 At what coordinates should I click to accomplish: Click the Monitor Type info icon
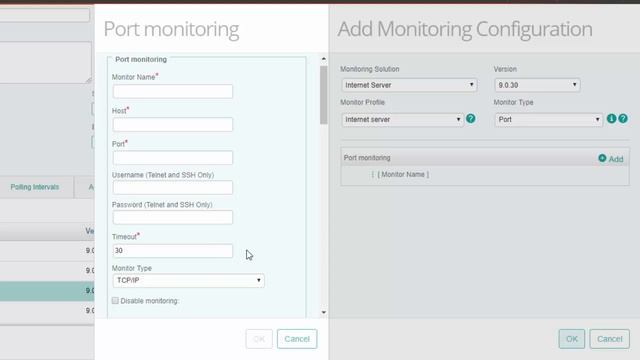coord(611,119)
